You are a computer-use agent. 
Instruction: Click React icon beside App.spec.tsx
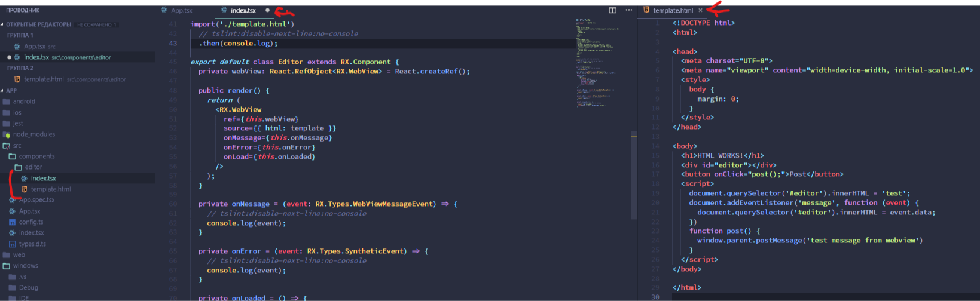[13, 200]
